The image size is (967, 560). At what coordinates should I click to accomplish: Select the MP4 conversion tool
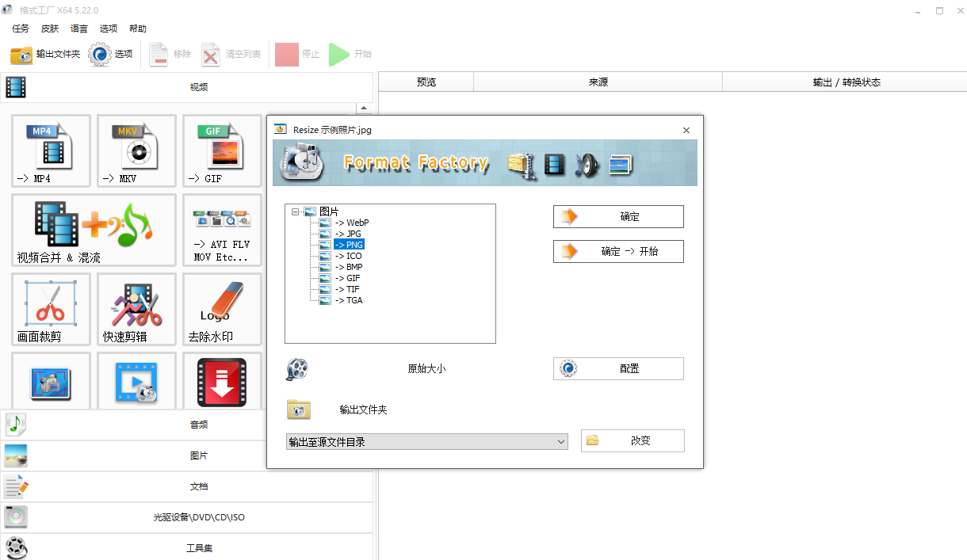click(51, 150)
